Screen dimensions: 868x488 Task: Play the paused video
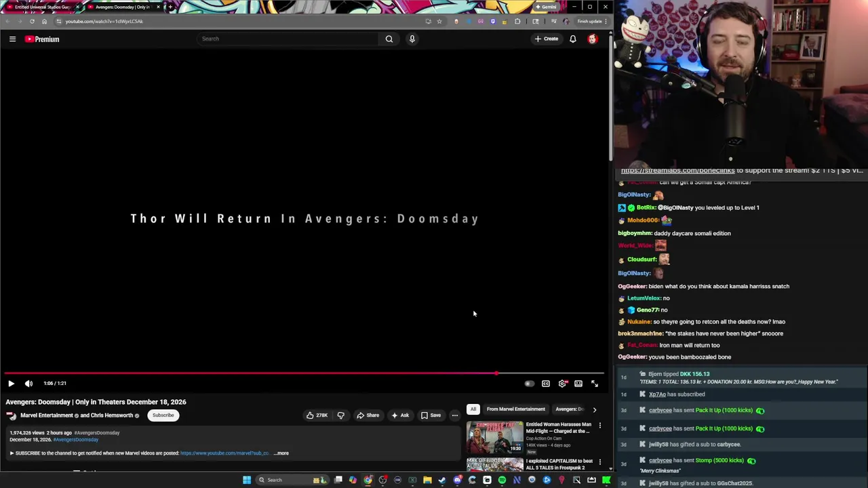[x=11, y=384]
